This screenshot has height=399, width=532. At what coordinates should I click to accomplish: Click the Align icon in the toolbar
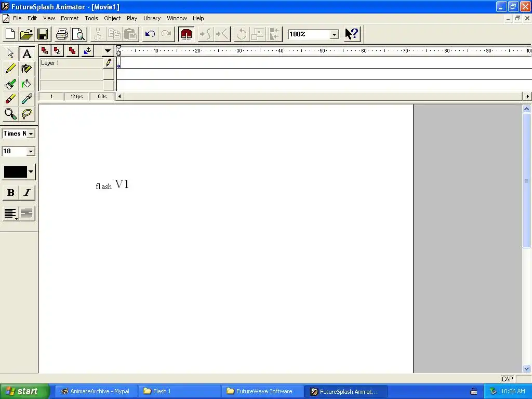click(x=274, y=34)
